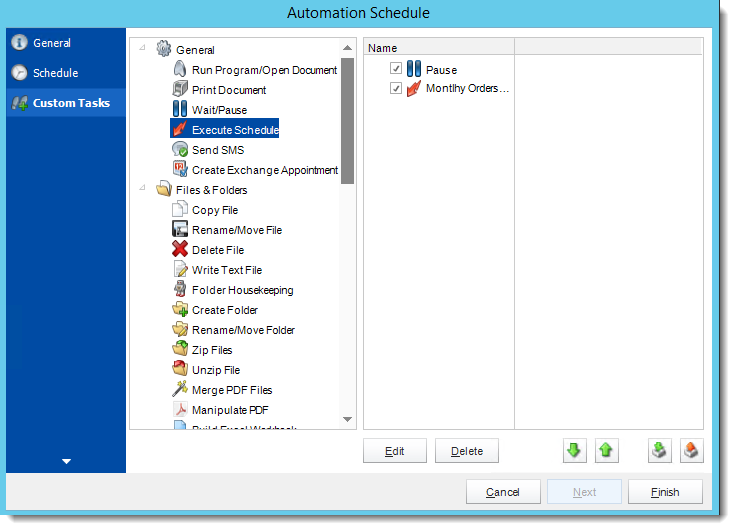Click the Delete button

(x=466, y=451)
